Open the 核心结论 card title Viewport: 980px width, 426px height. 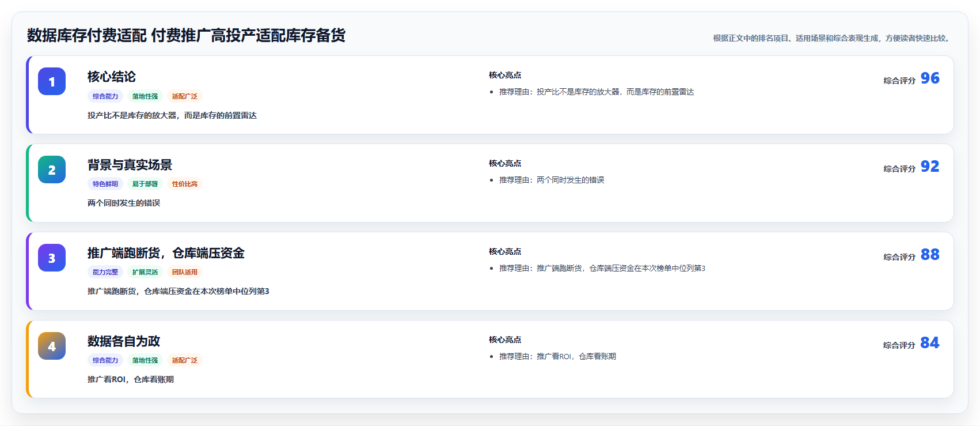click(112, 77)
